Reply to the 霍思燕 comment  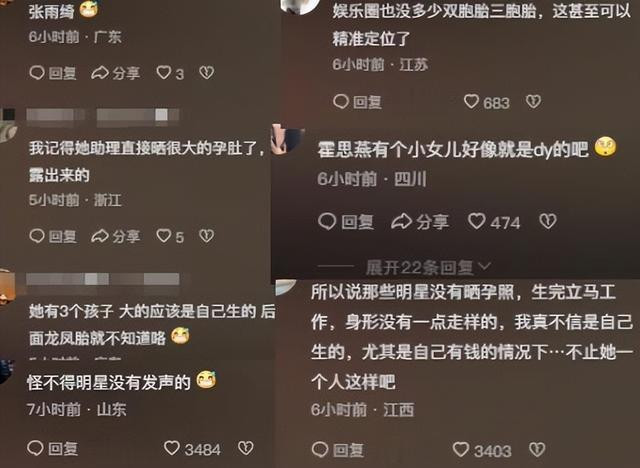click(346, 222)
